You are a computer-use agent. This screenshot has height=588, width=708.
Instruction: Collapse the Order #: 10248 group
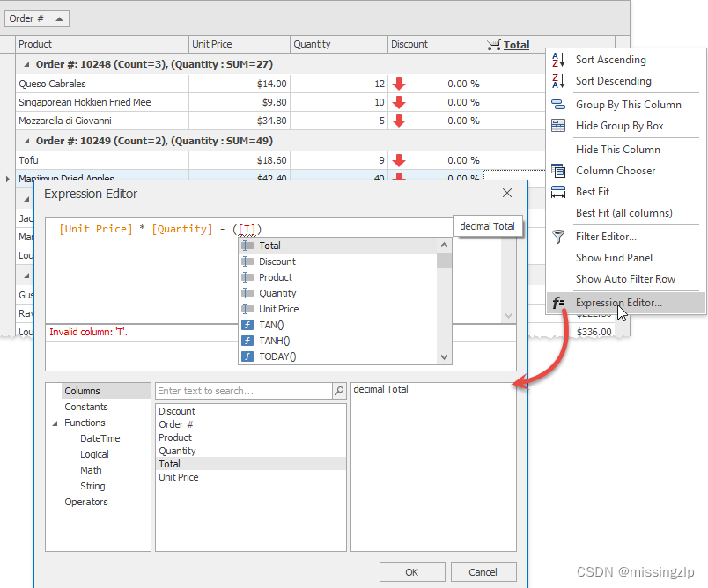[x=26, y=64]
